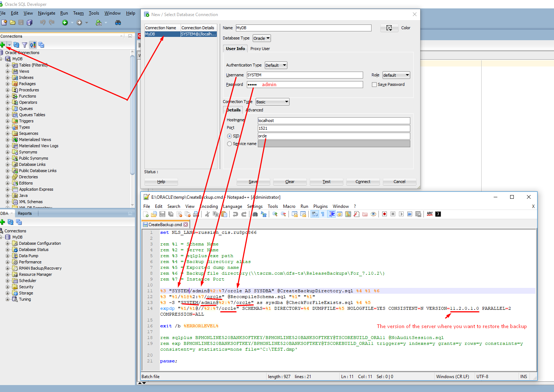Image resolution: width=554 pixels, height=392 pixels.
Task: Expand Security node in DBA tree
Action: [x=7, y=287]
